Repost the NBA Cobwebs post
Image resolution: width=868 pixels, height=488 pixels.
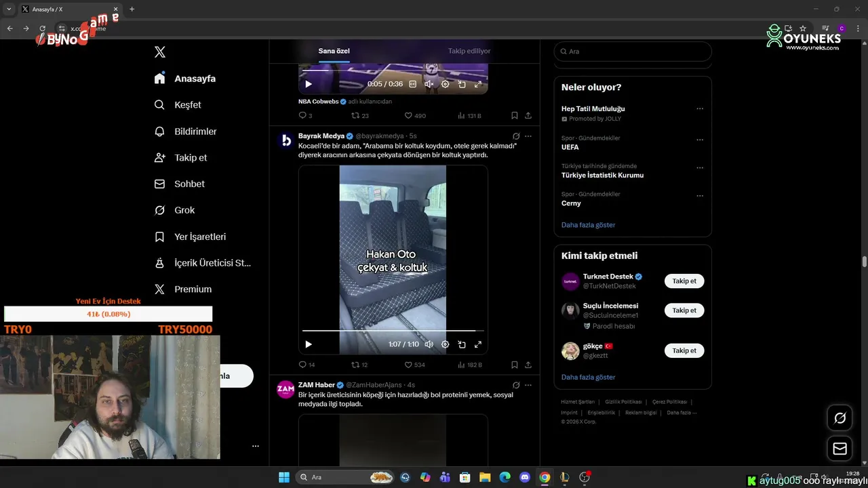click(359, 116)
